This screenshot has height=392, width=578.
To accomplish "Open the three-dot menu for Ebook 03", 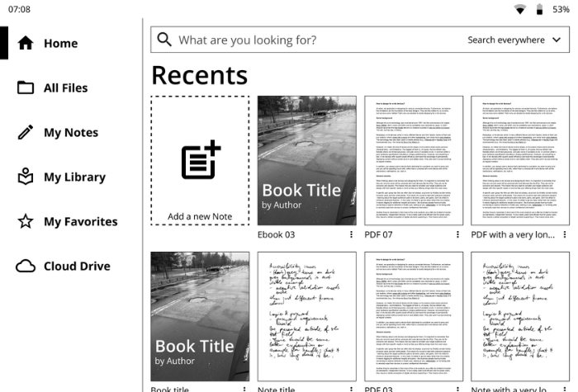I will coord(351,234).
